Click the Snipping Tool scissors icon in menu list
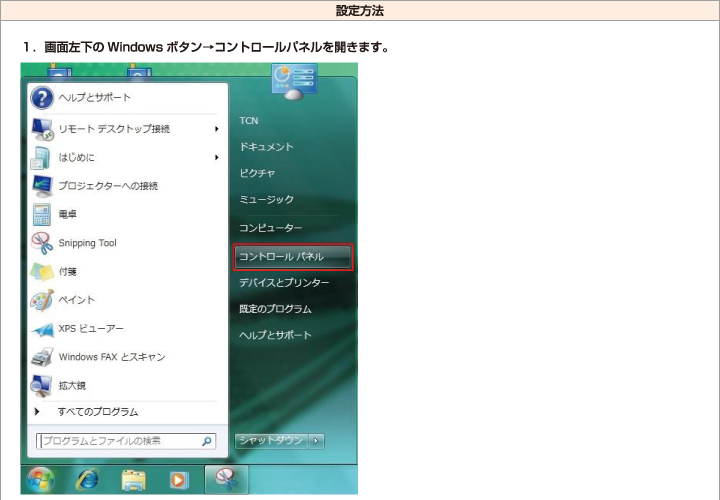This screenshot has width=720, height=500. (x=42, y=243)
